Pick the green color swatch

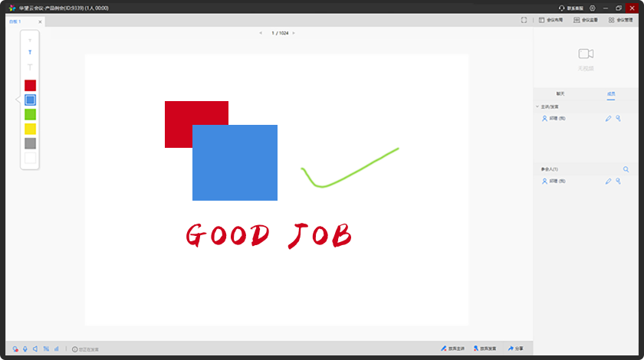30,114
